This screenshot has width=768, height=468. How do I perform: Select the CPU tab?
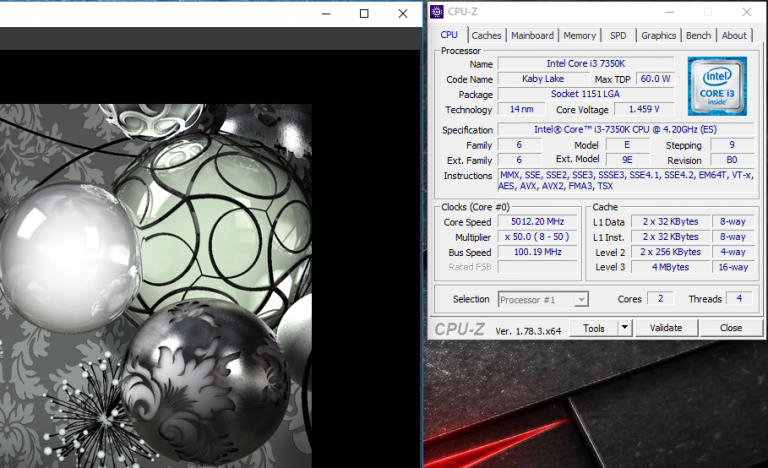click(449, 35)
